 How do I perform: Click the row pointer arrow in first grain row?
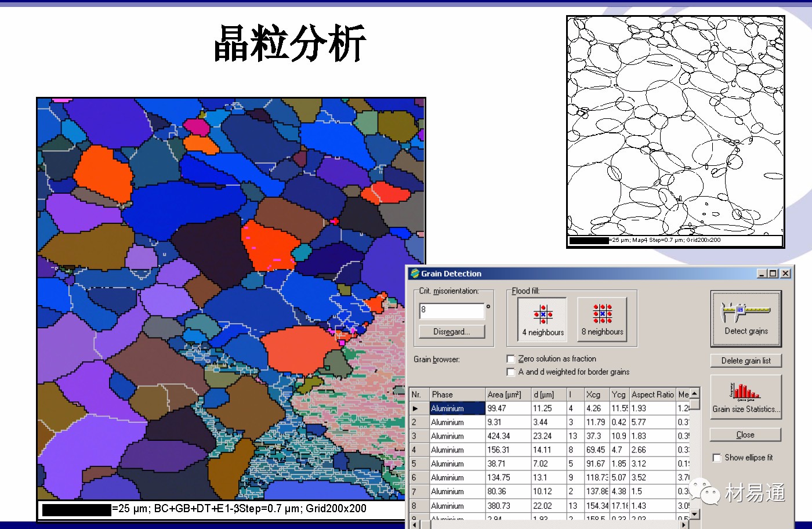coord(416,408)
